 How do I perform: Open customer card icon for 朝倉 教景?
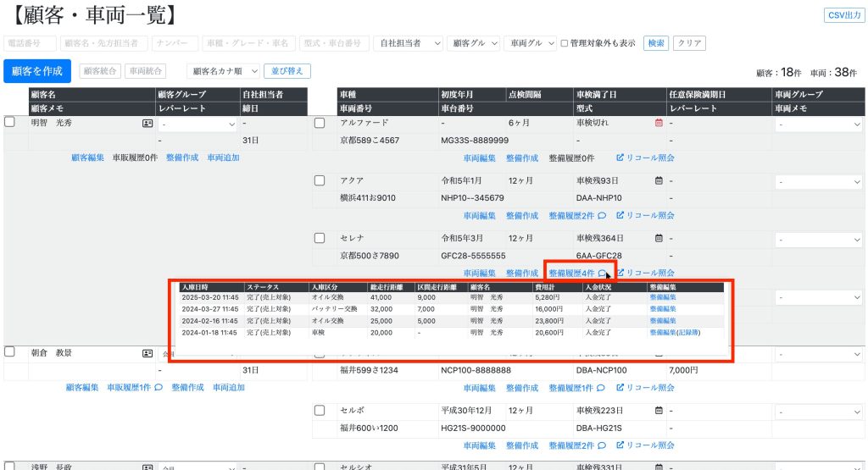tap(147, 353)
